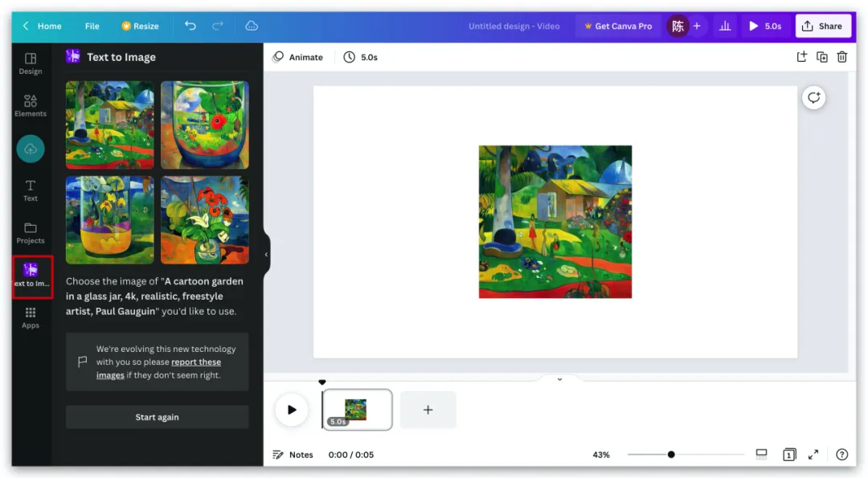Enter fullscreen presentation mode

[x=813, y=455]
